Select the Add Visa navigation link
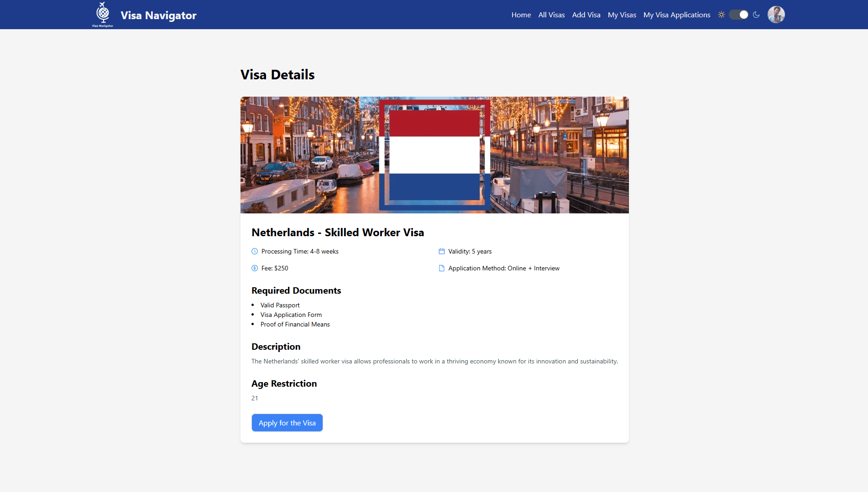This screenshot has width=868, height=492. [586, 15]
